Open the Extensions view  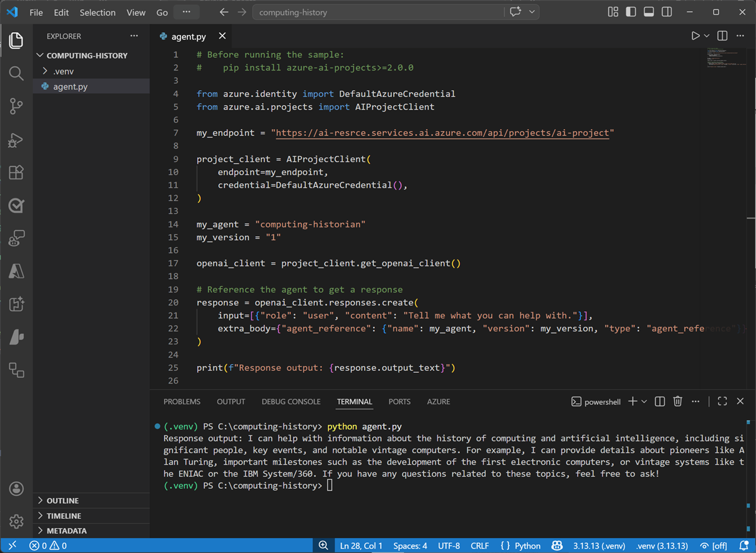16,173
